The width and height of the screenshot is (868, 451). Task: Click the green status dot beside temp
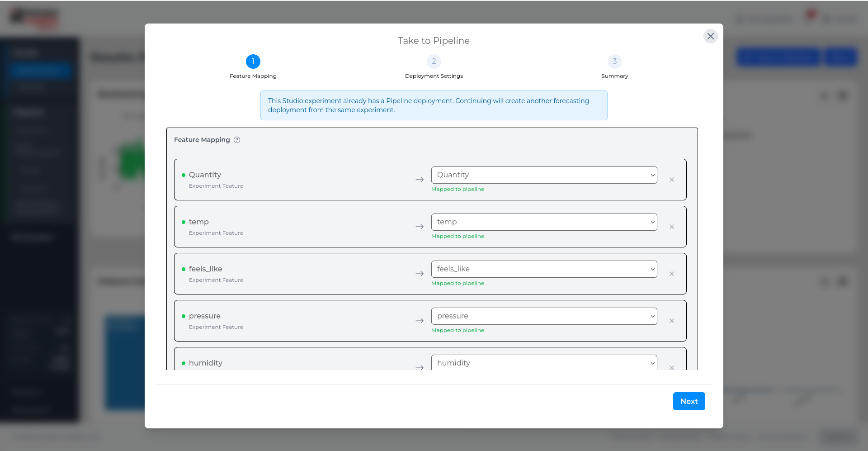[184, 222]
